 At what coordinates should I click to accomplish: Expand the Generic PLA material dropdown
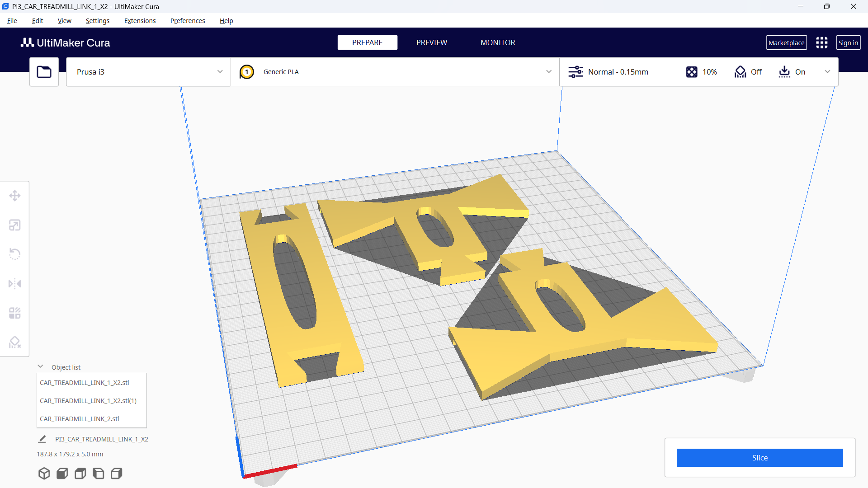coord(395,72)
